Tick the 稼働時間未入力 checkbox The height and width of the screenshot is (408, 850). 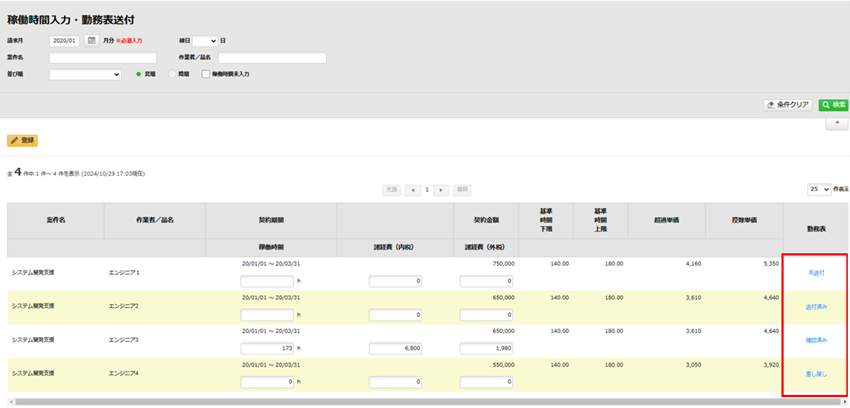coord(206,74)
